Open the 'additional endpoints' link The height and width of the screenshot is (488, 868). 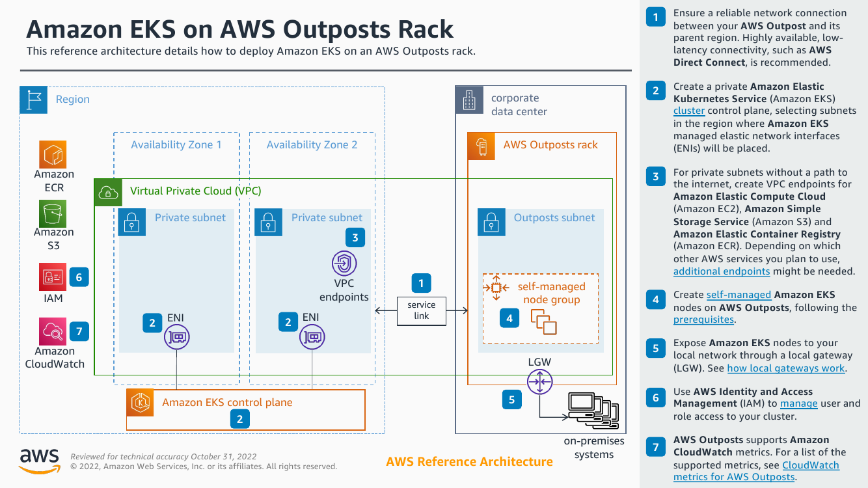722,271
